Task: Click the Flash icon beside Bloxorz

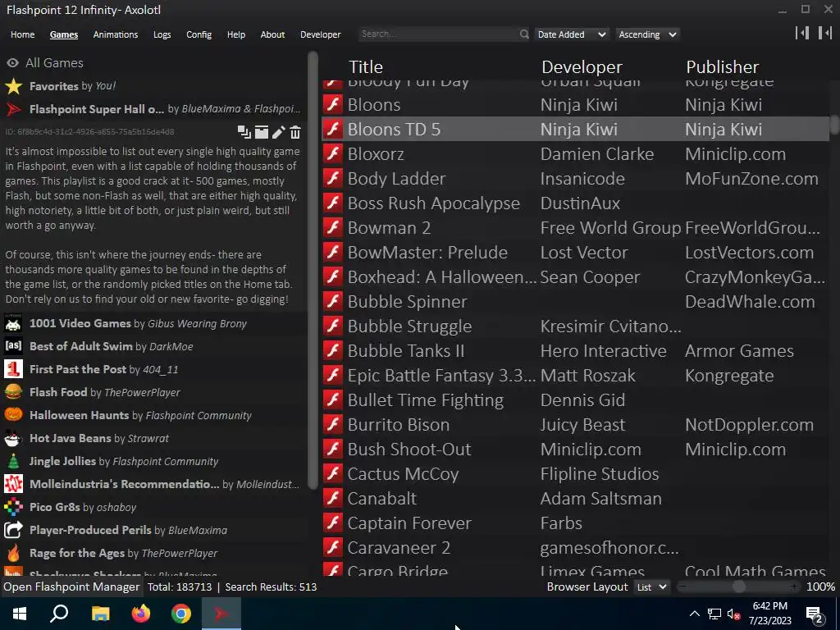Action: (x=333, y=154)
